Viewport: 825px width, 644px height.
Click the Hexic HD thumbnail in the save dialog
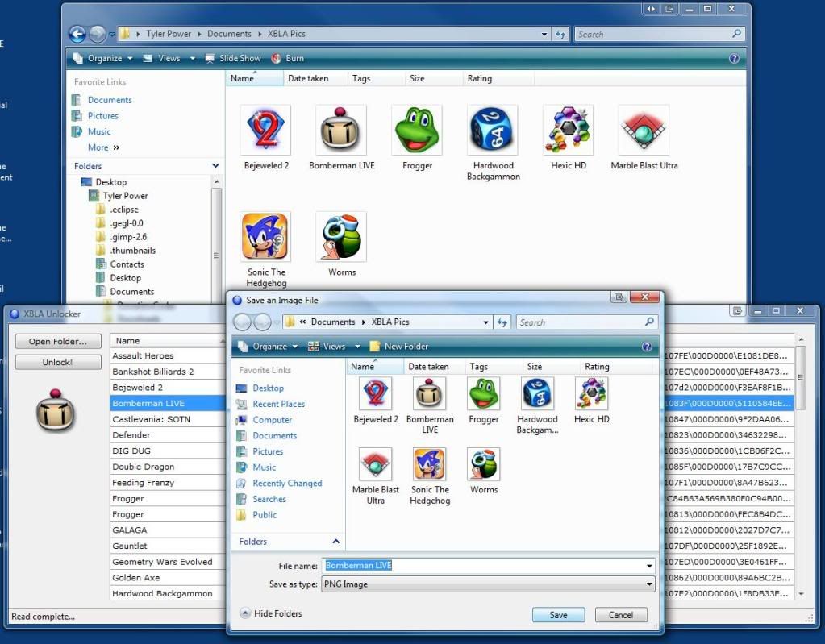click(591, 394)
